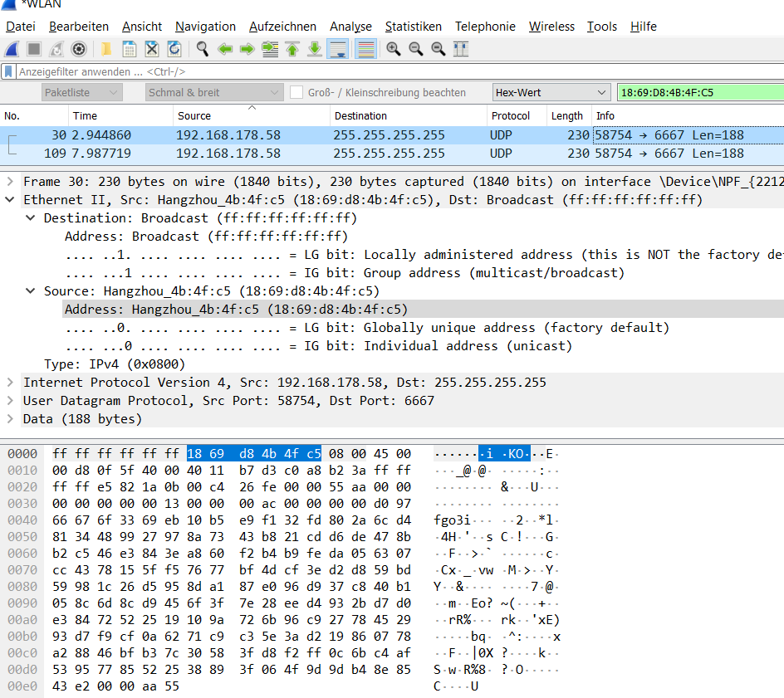Screen dimensions: 784x698
Task: Open the Hex-Wert search type dropdown
Action: [551, 92]
